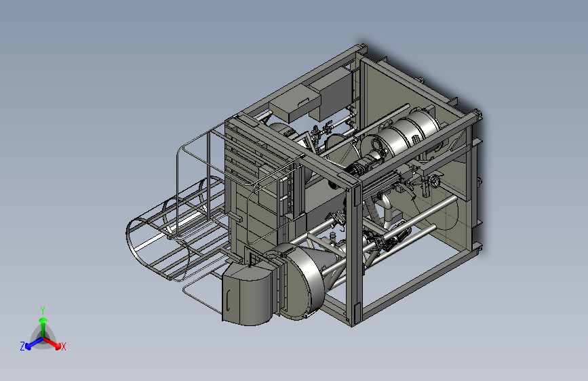Select the rounded cabinet housing with door handle
This screenshot has height=381, width=588.
pyautogui.click(x=249, y=294)
